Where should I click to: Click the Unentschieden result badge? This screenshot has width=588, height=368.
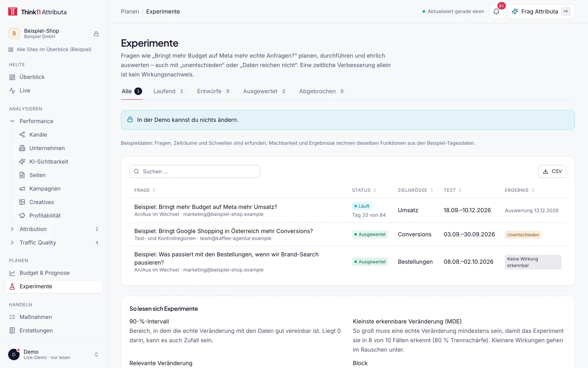point(523,235)
